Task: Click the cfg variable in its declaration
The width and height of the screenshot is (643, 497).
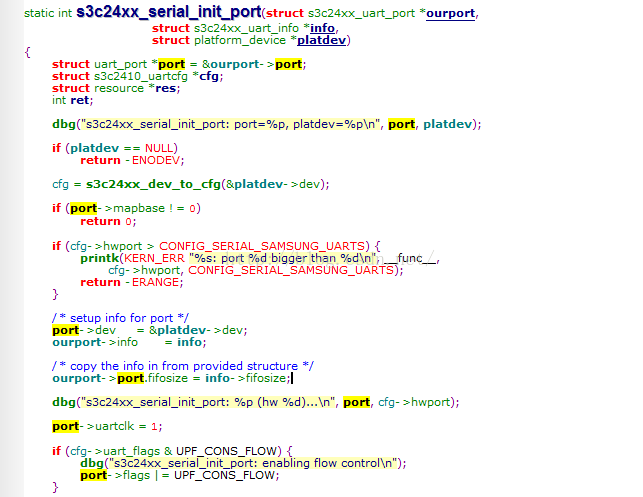Action: pos(209,76)
